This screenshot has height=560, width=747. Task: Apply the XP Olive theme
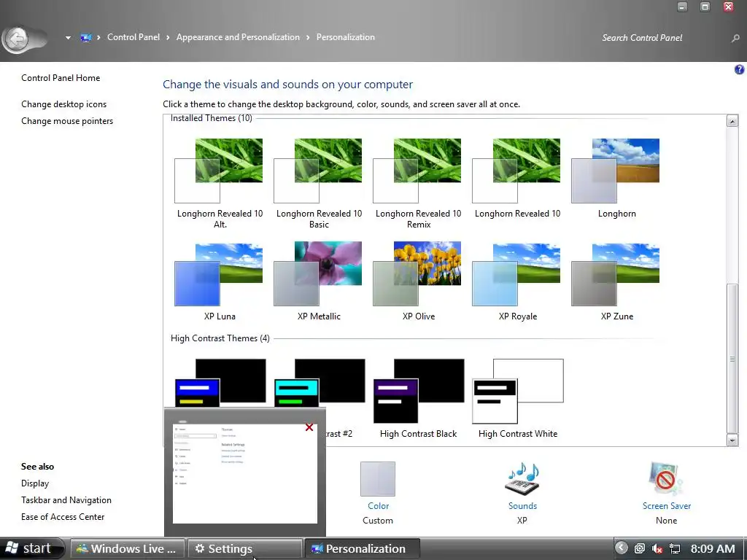click(x=418, y=282)
